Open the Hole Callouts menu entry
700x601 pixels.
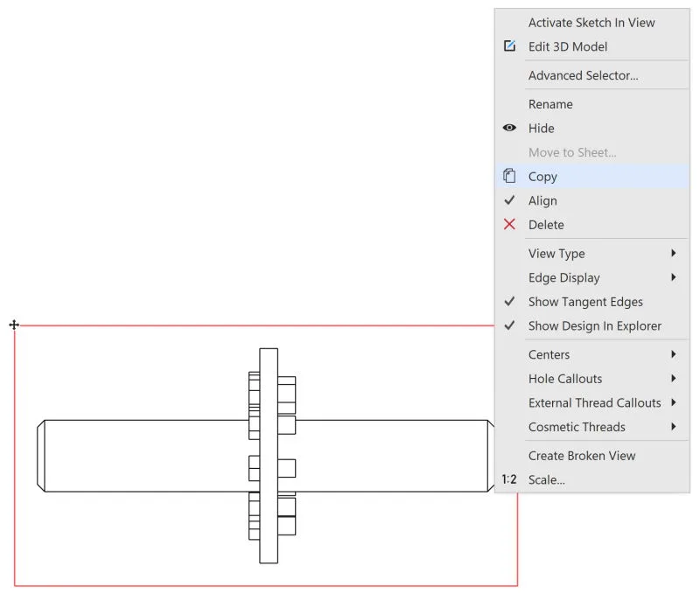tap(592, 379)
